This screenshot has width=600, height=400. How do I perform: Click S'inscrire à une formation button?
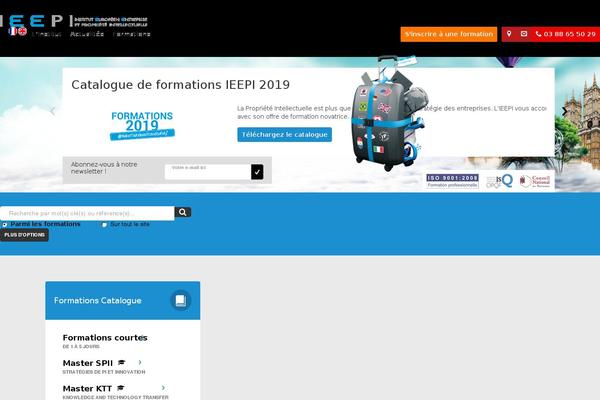448,34
